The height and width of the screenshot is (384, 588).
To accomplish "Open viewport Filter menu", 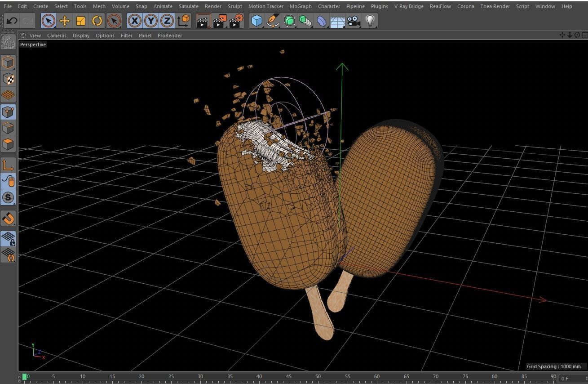I will pyautogui.click(x=127, y=36).
